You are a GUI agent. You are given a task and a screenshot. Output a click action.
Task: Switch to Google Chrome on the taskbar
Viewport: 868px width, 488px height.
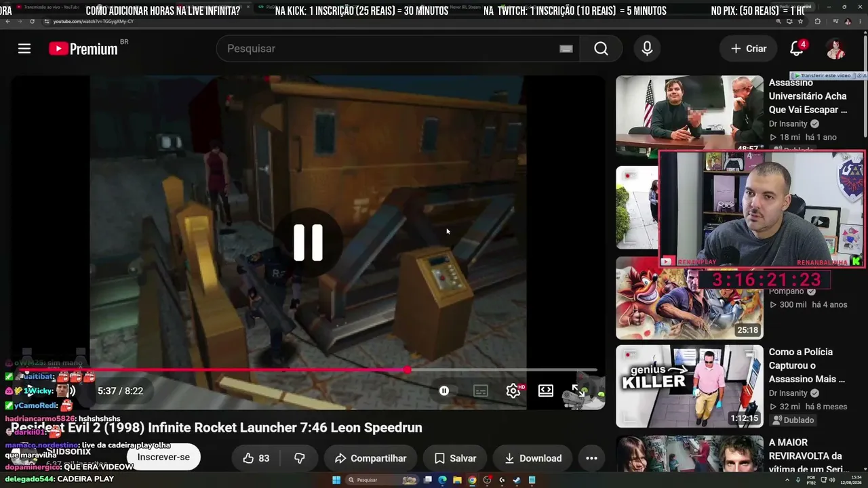[472, 480]
